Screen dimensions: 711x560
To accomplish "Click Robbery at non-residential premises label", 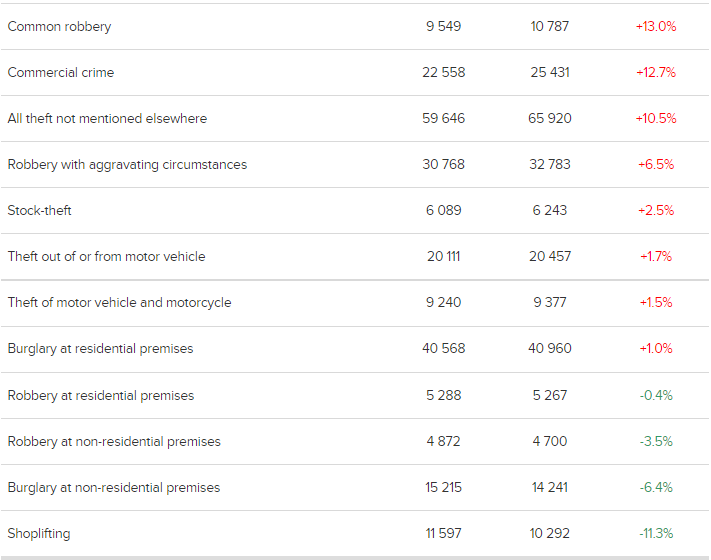I will [x=114, y=442].
